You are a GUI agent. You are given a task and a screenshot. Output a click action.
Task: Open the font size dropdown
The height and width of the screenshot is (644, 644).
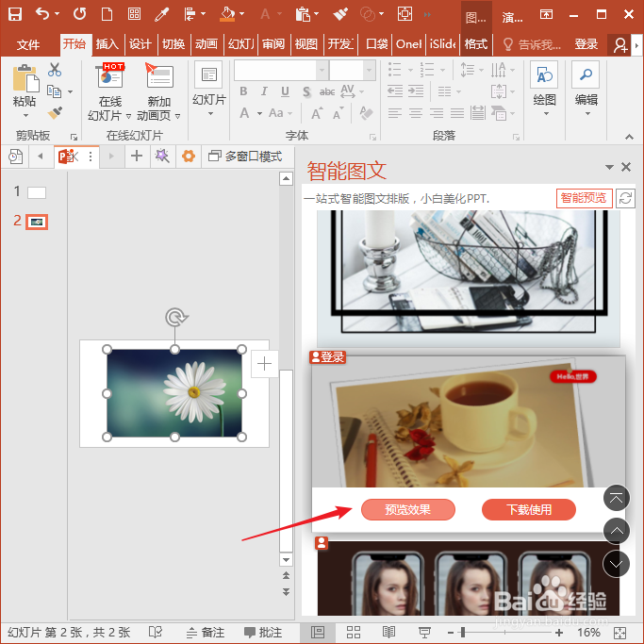pos(370,70)
